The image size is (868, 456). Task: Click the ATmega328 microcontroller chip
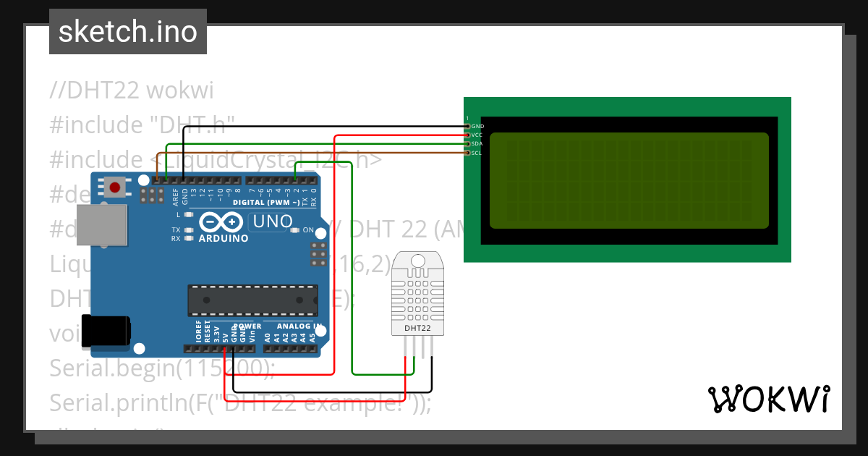(x=253, y=297)
